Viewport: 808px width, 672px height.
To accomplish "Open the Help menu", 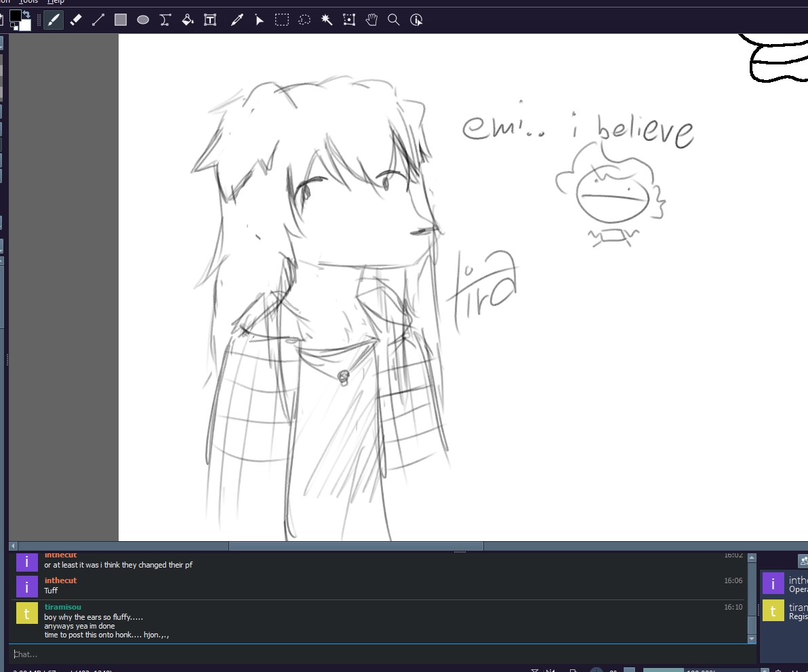I will [56, 2].
